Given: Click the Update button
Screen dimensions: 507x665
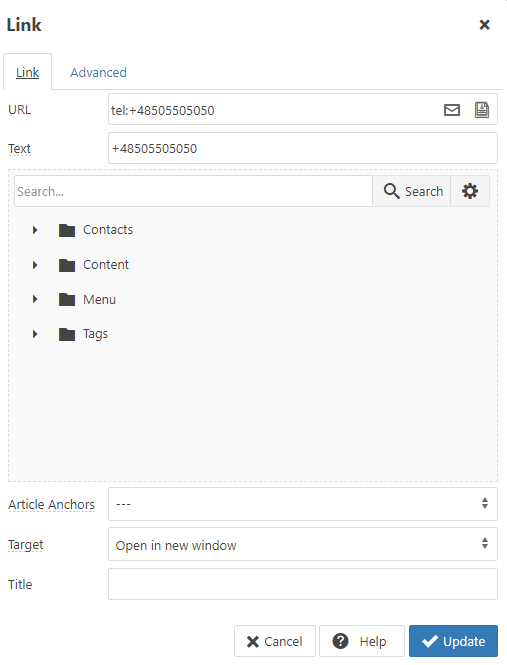Looking at the screenshot, I should [x=453, y=641].
